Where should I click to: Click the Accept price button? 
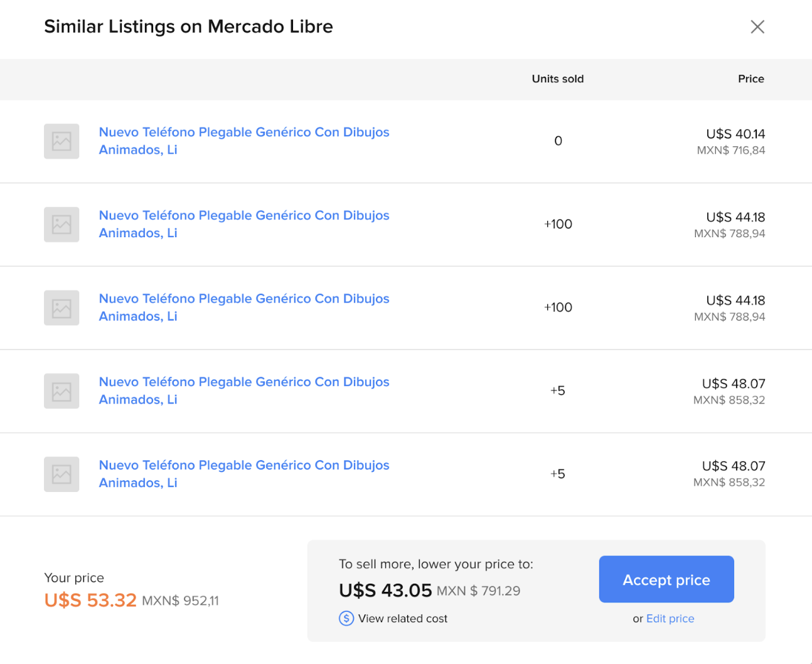click(x=666, y=579)
